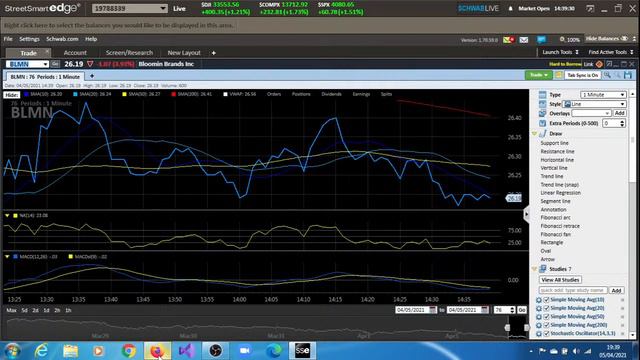640x360 pixels.
Task: Open settings gear for Simple Moving Avg(20)
Action: tap(538, 308)
